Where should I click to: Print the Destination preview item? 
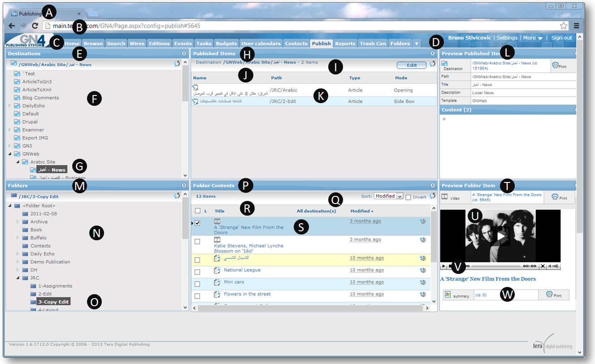pos(559,65)
